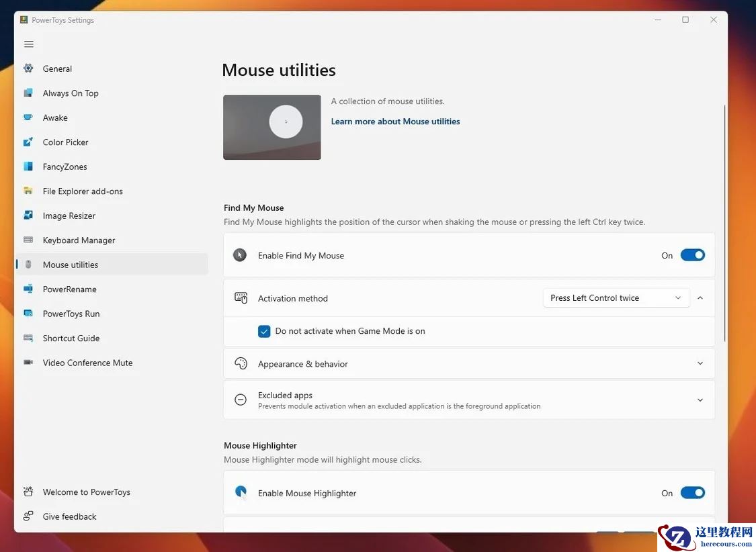Disable the Enable Mouse Highlighter toggle
This screenshot has height=552, width=756.
tap(692, 493)
